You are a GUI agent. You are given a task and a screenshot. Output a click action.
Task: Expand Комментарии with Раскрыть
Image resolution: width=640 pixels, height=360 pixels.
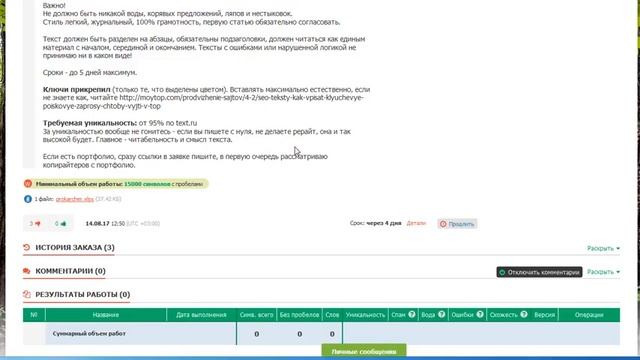(603, 272)
